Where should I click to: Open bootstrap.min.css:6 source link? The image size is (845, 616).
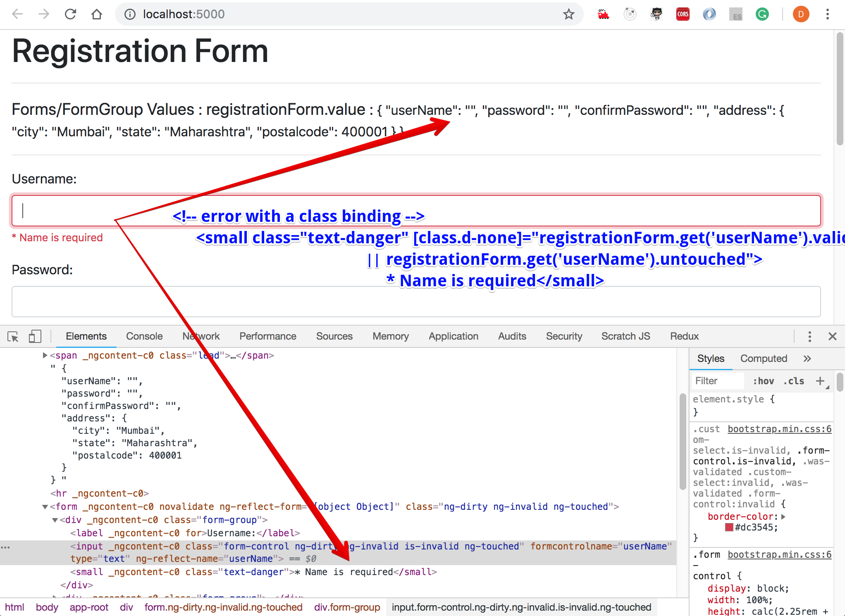pyautogui.click(x=779, y=429)
